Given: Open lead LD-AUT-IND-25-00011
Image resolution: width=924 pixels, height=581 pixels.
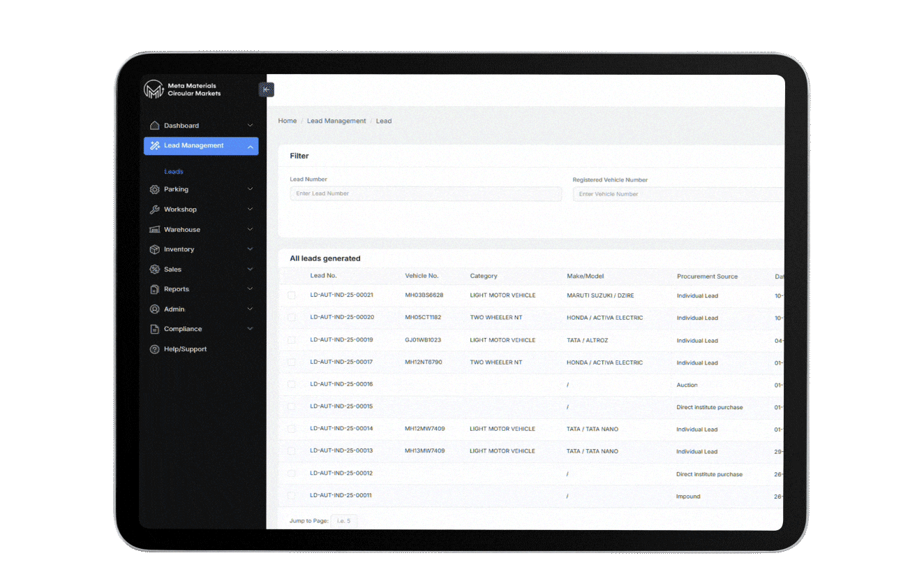Looking at the screenshot, I should coord(341,495).
